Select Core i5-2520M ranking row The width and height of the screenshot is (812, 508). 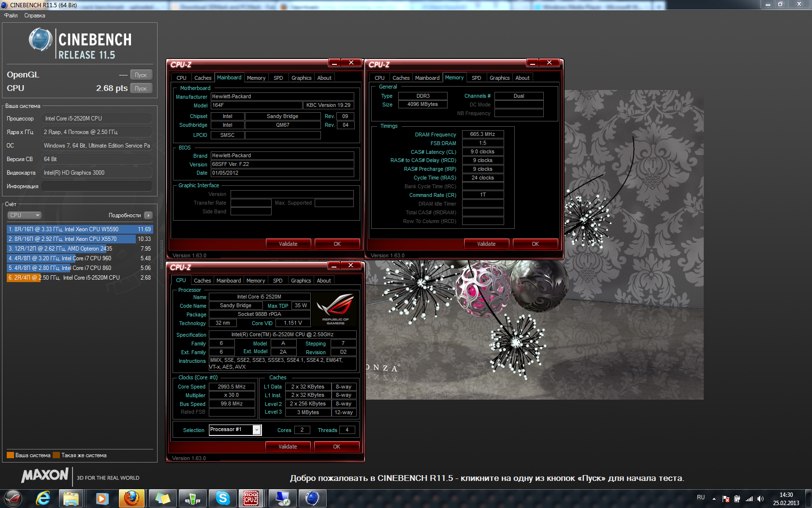coord(80,278)
